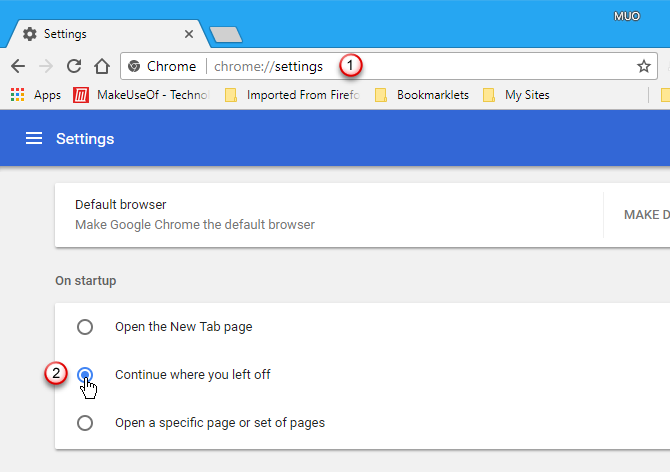
Task: Open the Bookmarklets folder
Action: 422,95
